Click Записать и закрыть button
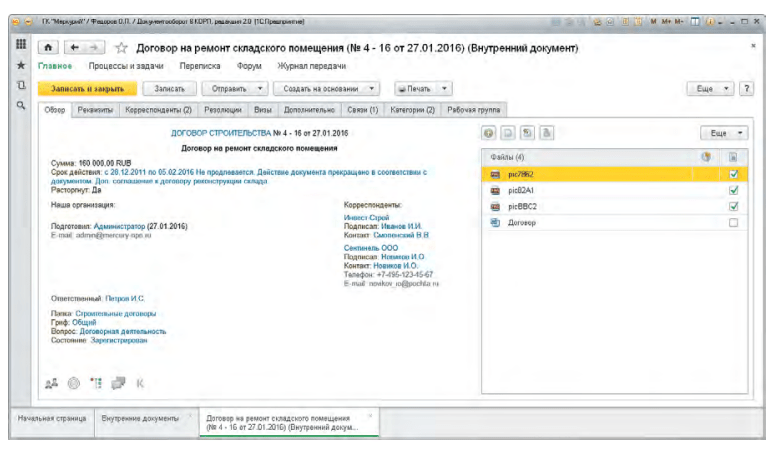The image size is (775, 449). 87,89
